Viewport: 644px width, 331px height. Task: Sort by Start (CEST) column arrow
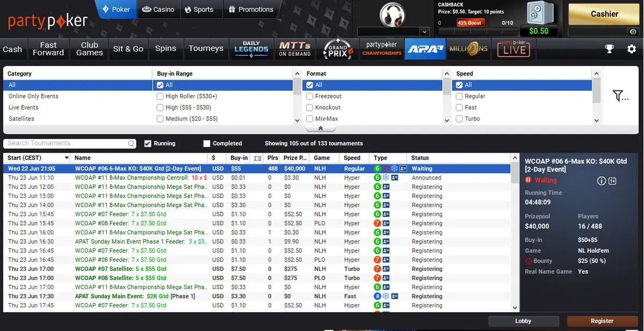click(x=67, y=158)
